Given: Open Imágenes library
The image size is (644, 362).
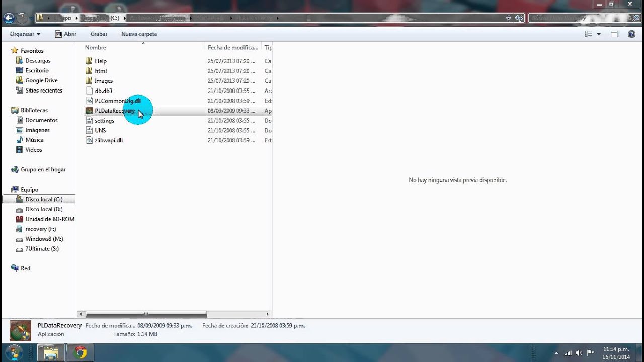Looking at the screenshot, I should coord(37,130).
